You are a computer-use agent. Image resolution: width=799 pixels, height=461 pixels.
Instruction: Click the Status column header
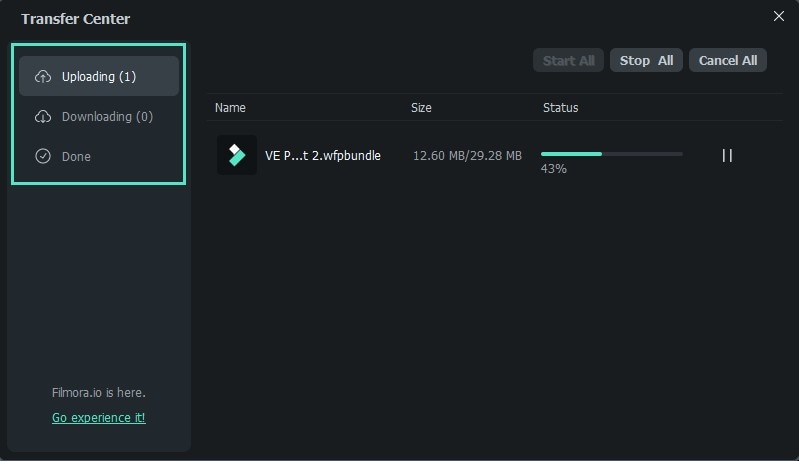pyautogui.click(x=560, y=107)
